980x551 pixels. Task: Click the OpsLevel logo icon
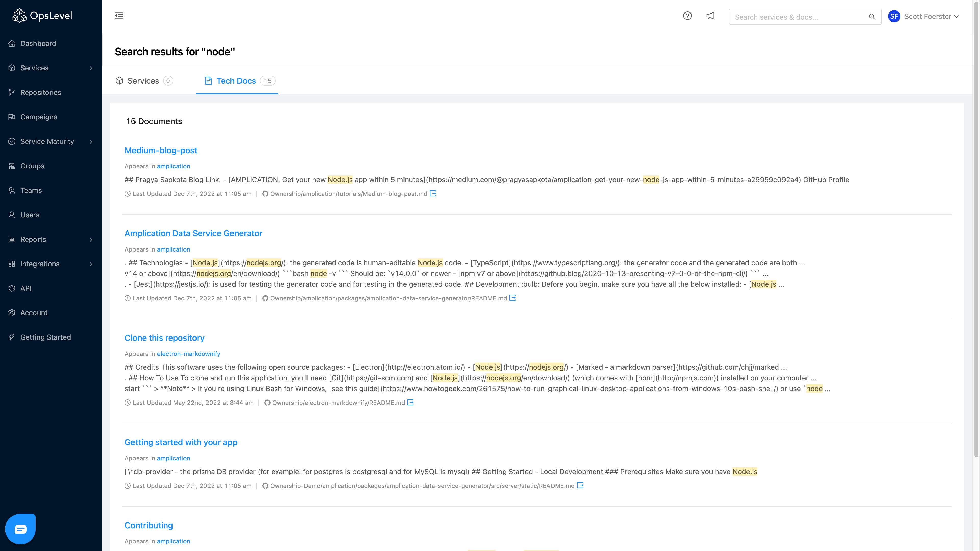point(18,16)
